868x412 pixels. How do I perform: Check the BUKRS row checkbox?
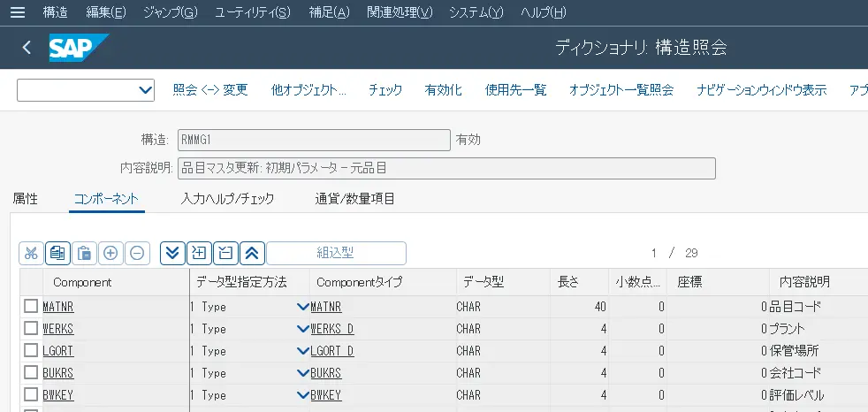click(31, 373)
